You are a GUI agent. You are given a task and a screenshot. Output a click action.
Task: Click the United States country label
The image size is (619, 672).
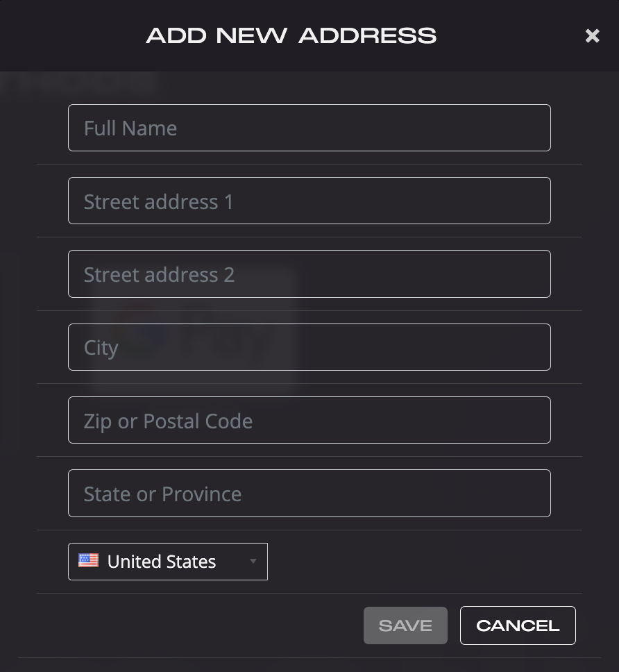[161, 561]
